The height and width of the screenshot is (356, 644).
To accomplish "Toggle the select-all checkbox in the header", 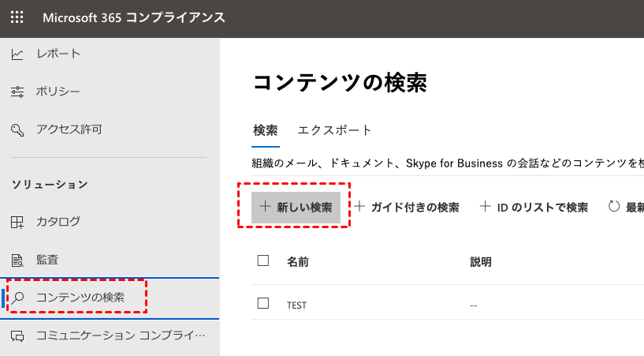I will (x=263, y=260).
